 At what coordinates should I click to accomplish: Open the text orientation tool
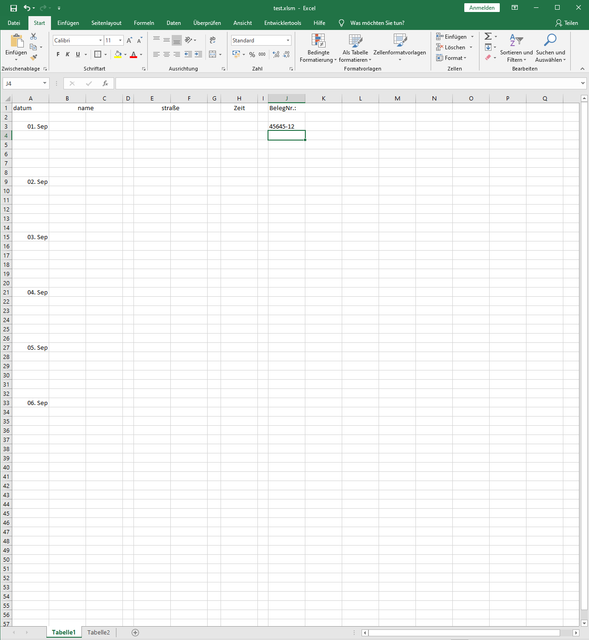pyautogui.click(x=188, y=40)
